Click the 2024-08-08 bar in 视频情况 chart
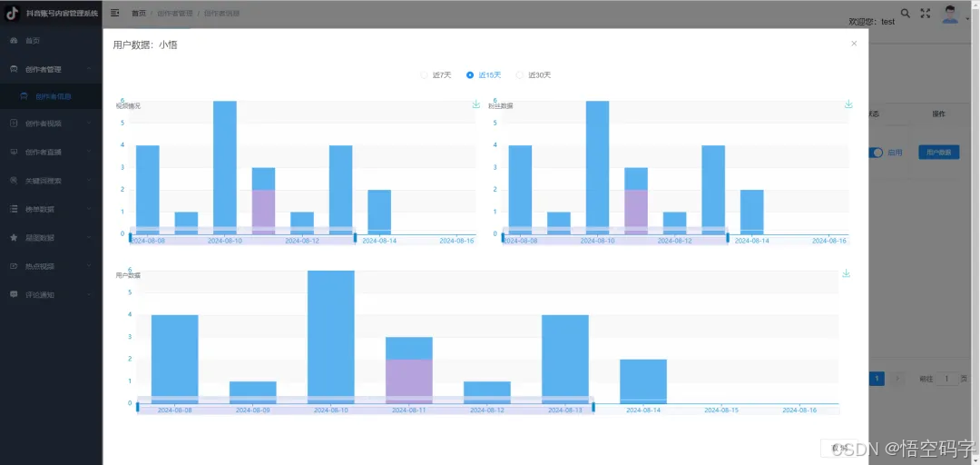The image size is (980, 465). pos(148,190)
